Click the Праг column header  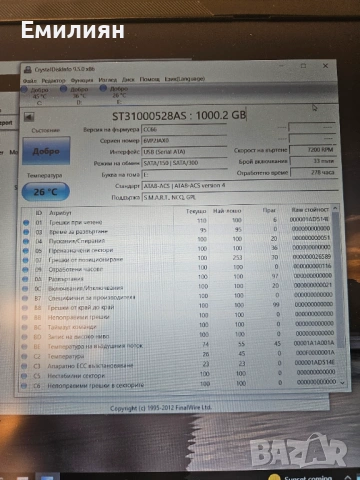pos(269,210)
